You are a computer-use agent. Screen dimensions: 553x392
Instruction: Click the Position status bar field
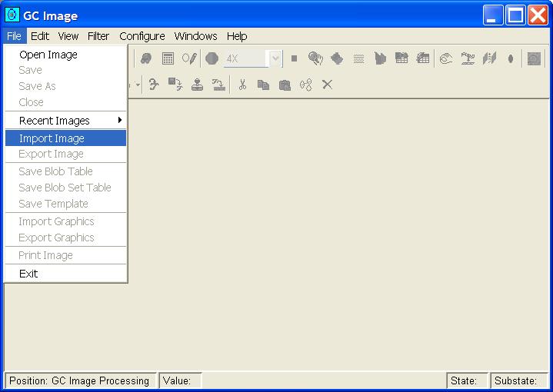click(x=81, y=380)
